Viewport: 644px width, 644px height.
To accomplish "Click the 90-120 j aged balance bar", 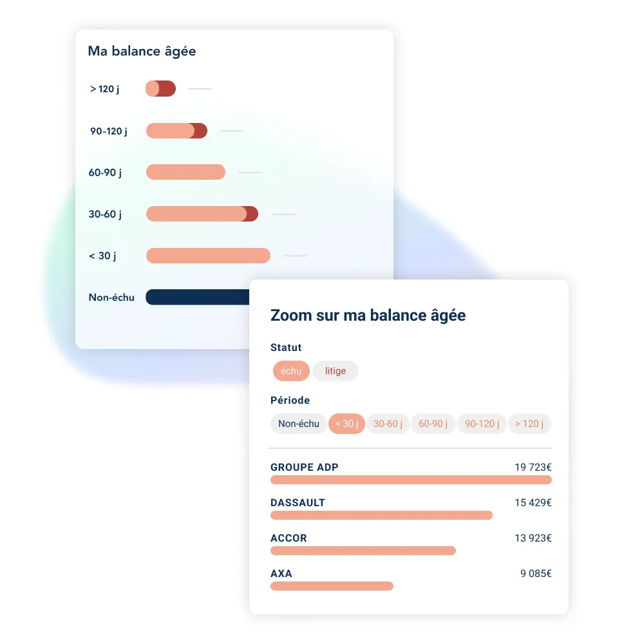I will click(x=176, y=131).
